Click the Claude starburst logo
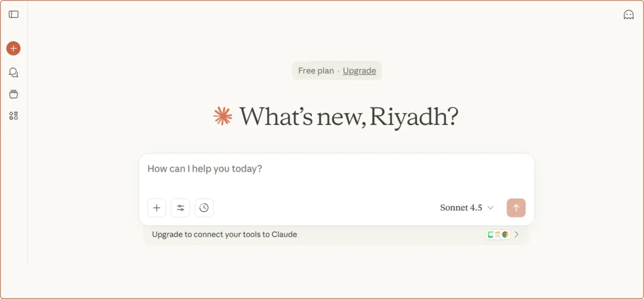 tap(223, 116)
